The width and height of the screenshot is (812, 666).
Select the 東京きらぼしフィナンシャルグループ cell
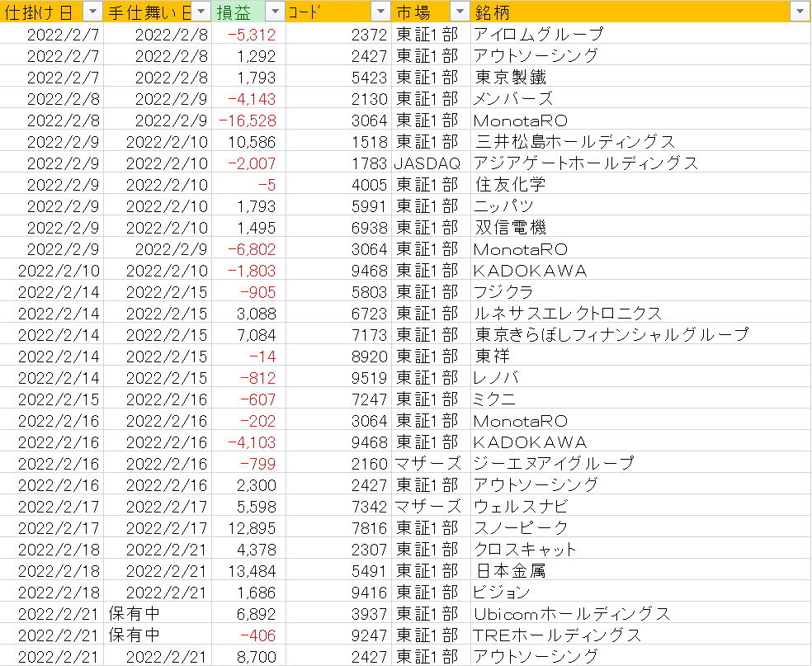click(641, 334)
